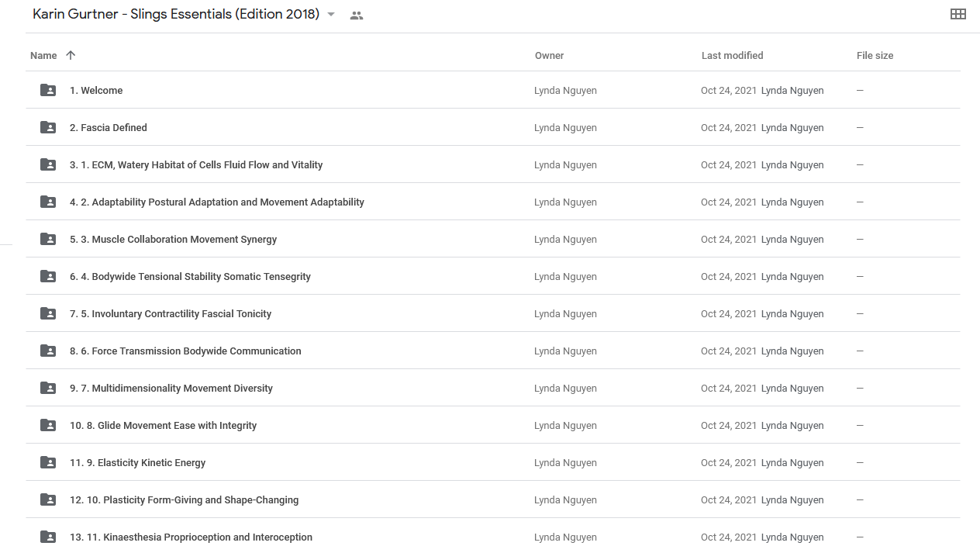Click Oct 24, 2021 date in Elasticity row
The image size is (980, 546).
click(729, 463)
